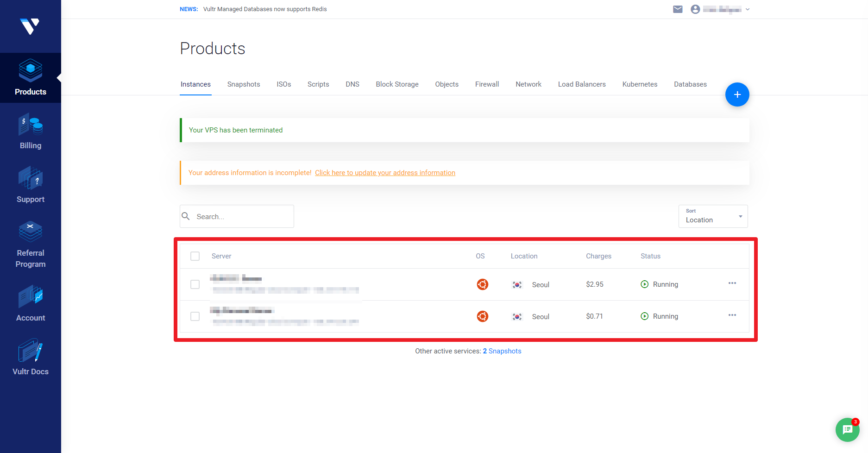Click the Ubuntu OS icon of $2.95 server
The height and width of the screenshot is (453, 868).
tap(483, 284)
